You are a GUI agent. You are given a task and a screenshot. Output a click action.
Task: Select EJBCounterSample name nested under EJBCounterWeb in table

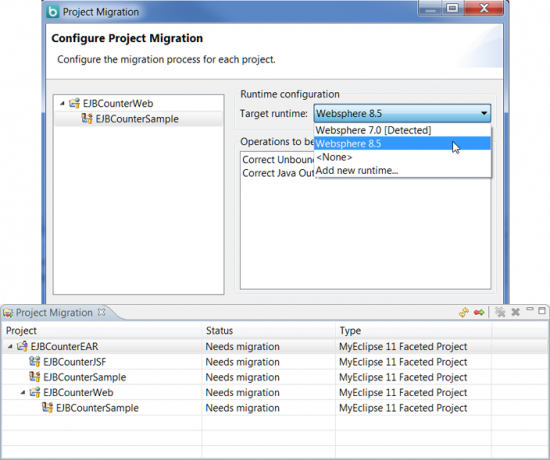[x=98, y=408]
